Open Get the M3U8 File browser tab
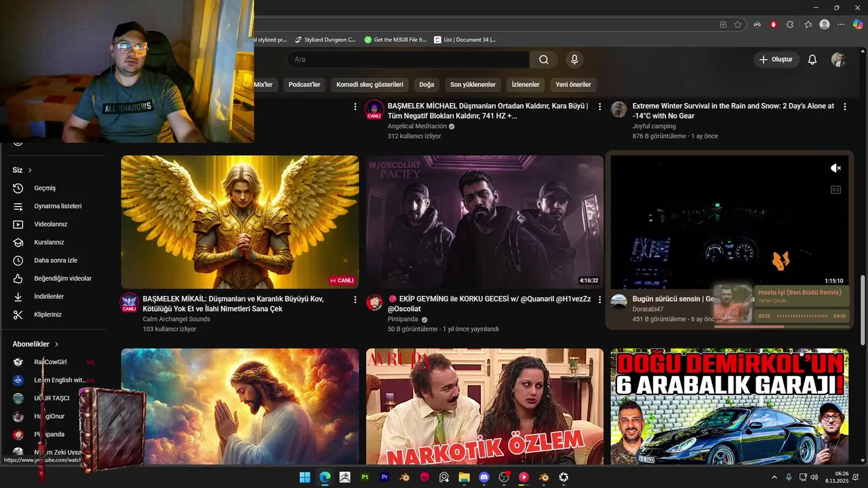This screenshot has width=868, height=488. (x=395, y=39)
